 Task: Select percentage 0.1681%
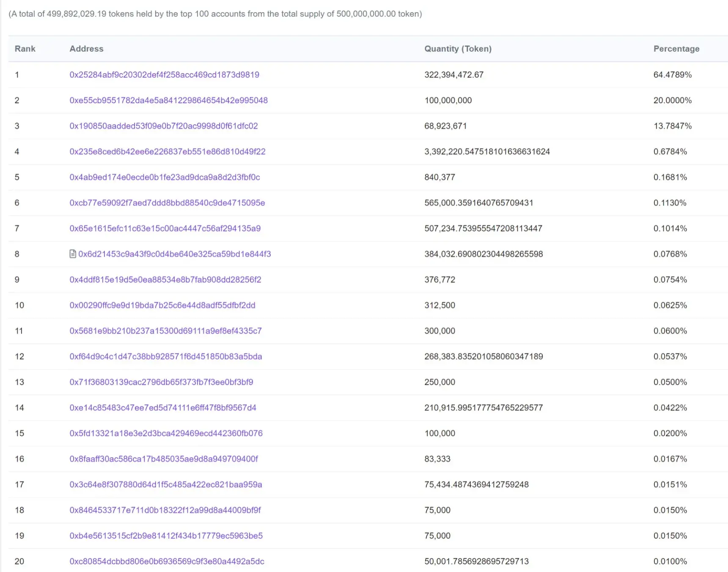pos(670,177)
